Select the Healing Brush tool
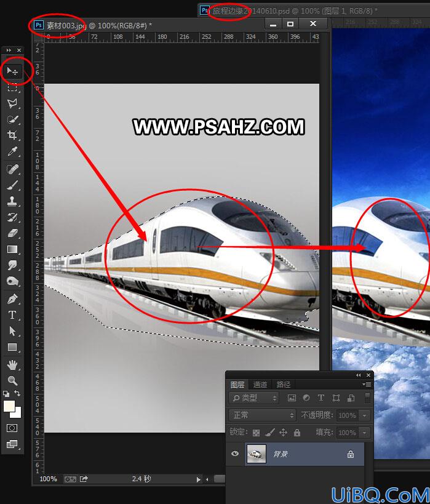 (x=12, y=169)
